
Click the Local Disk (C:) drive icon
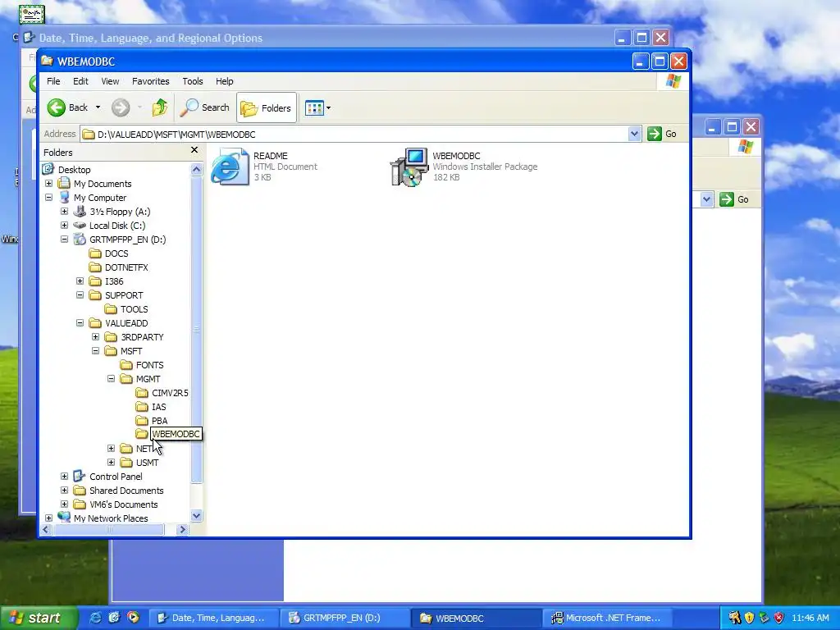click(x=80, y=225)
